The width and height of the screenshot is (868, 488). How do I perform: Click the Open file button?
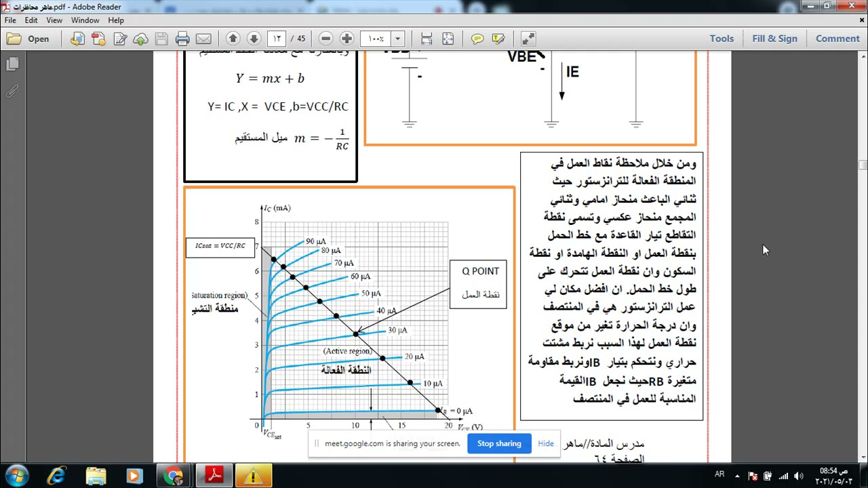(x=28, y=39)
